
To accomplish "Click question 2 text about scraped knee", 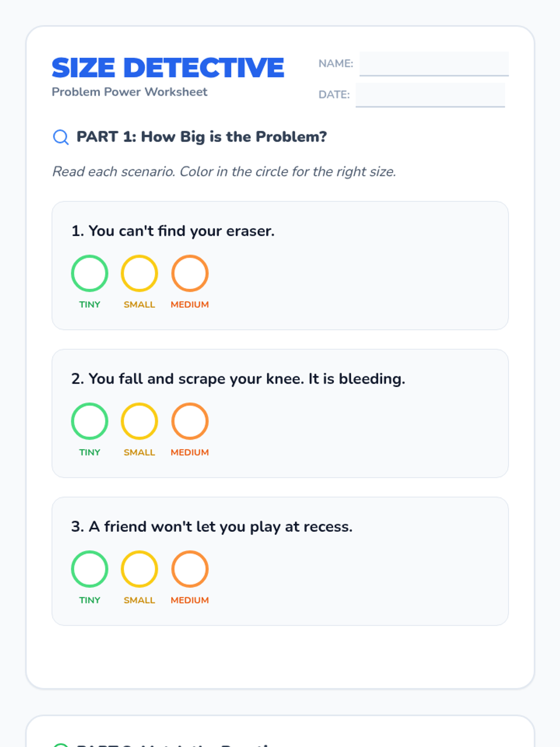I will (238, 379).
